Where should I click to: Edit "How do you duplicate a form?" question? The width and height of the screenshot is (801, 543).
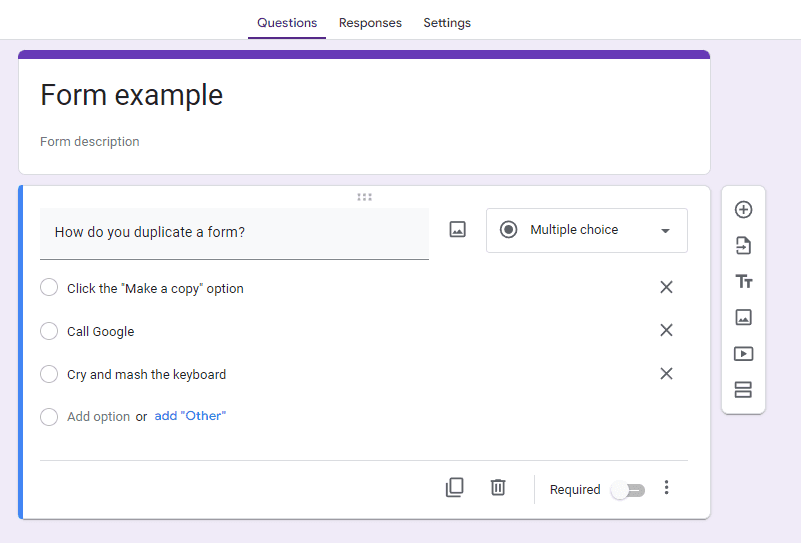click(234, 233)
